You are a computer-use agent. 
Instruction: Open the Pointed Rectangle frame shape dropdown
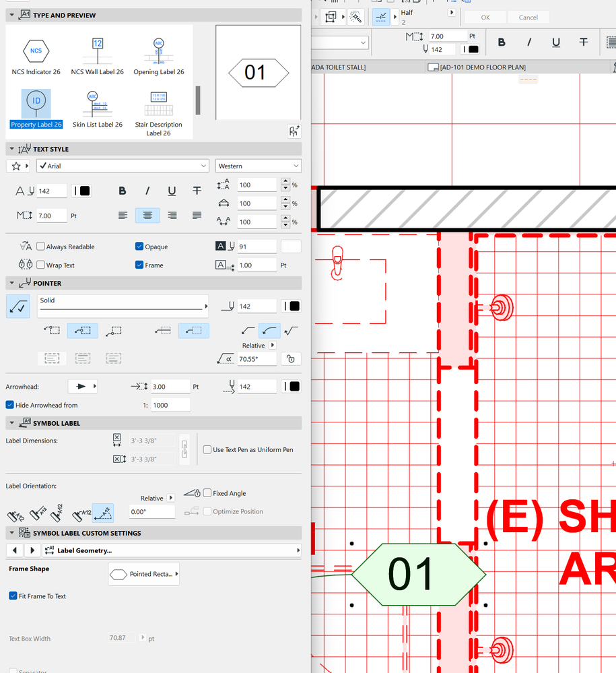pyautogui.click(x=143, y=574)
